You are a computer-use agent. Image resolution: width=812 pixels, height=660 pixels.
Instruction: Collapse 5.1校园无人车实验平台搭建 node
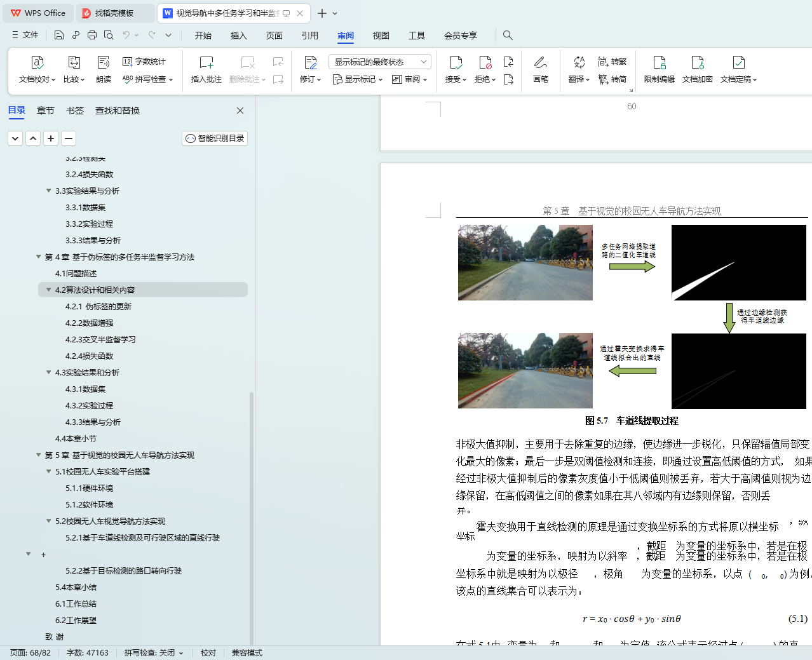(x=48, y=471)
